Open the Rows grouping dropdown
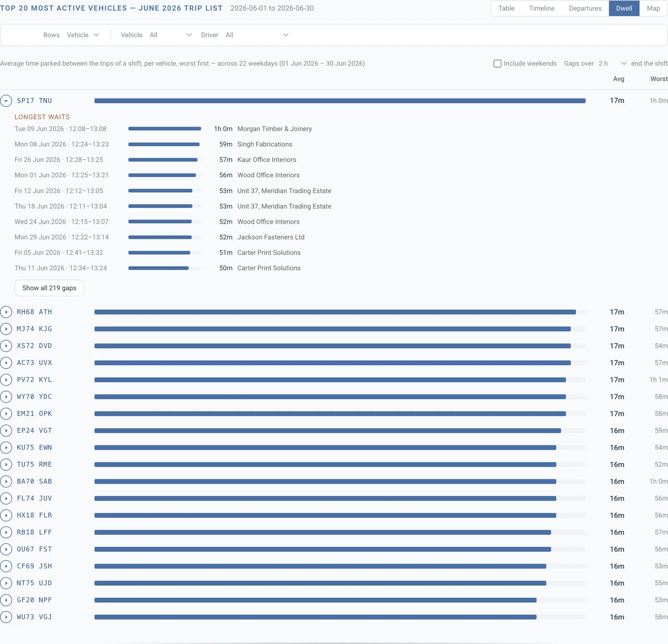Screen dimensions: 668x644 [83, 35]
